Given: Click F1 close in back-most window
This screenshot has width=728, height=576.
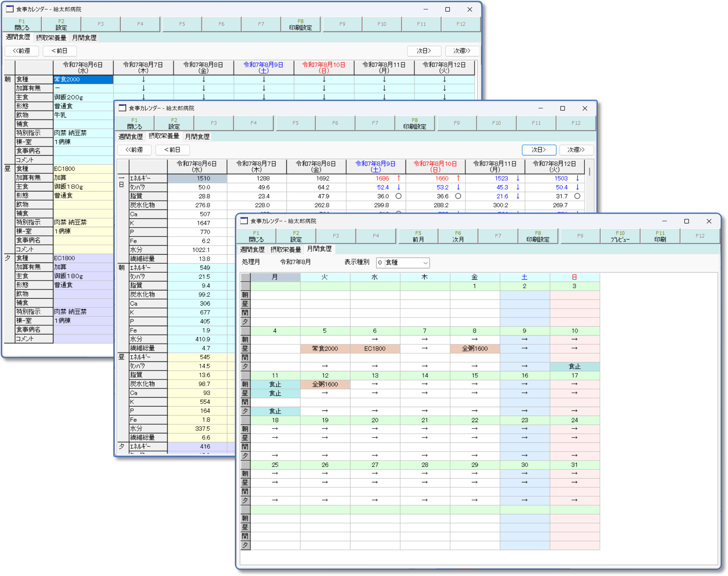Looking at the screenshot, I should coord(22,24).
